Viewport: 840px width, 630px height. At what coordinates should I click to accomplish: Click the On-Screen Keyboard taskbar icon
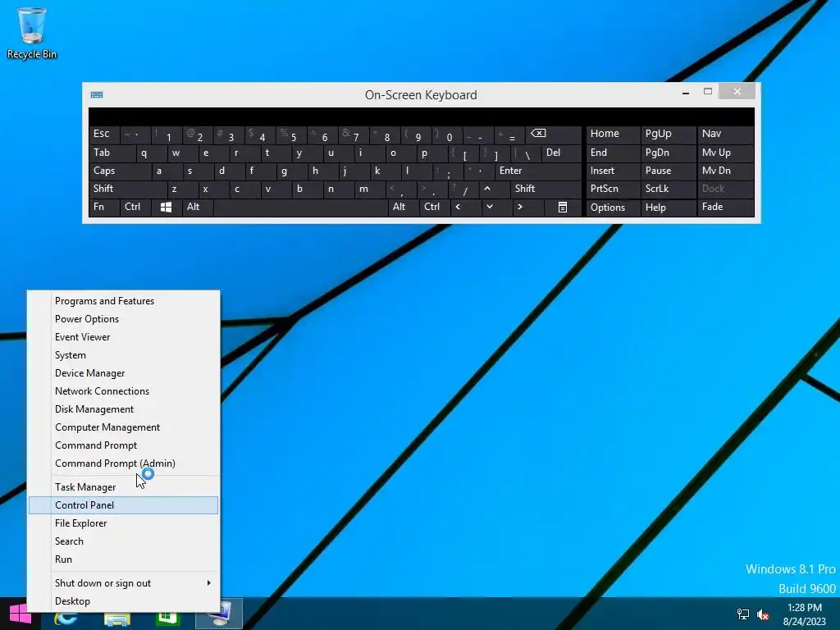219,614
